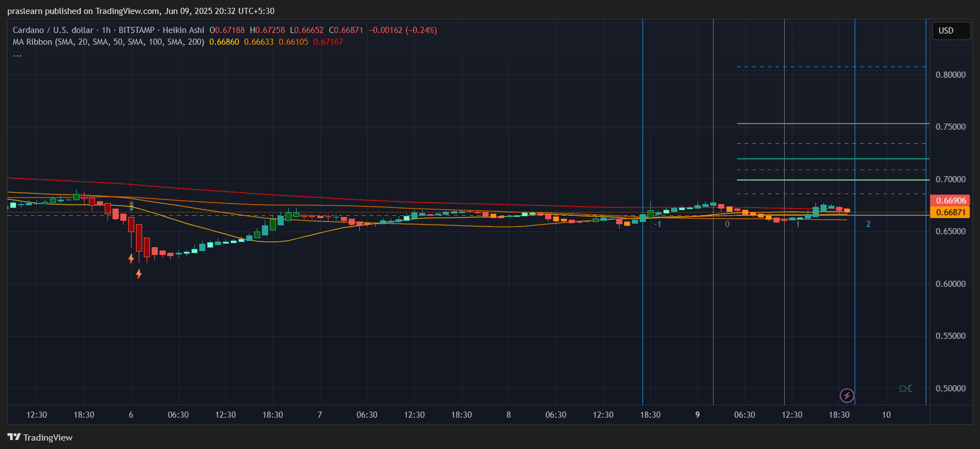Click the 0.80000 price axis label

(950, 74)
